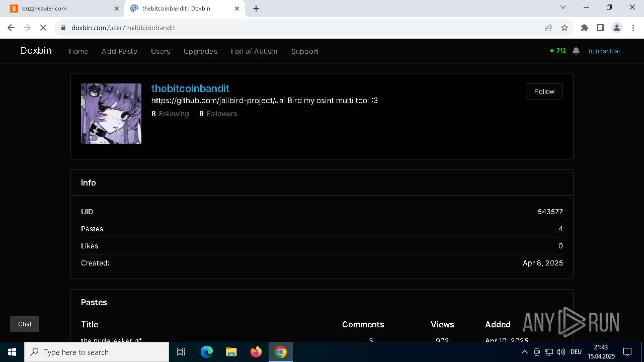Click the Created date Apr 8, 2025
The image size is (644, 362).
[543, 263]
